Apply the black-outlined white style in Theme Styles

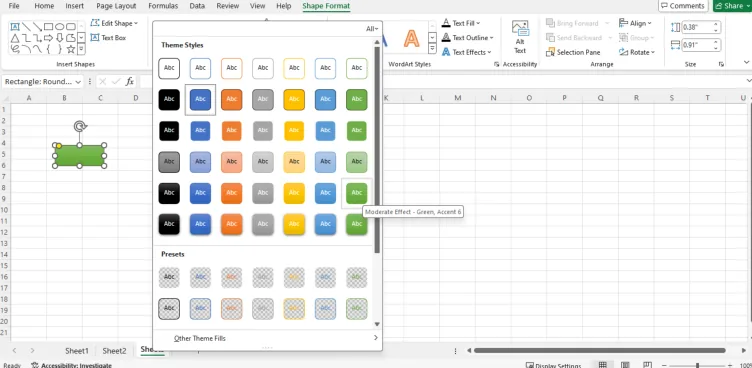[x=169, y=68]
